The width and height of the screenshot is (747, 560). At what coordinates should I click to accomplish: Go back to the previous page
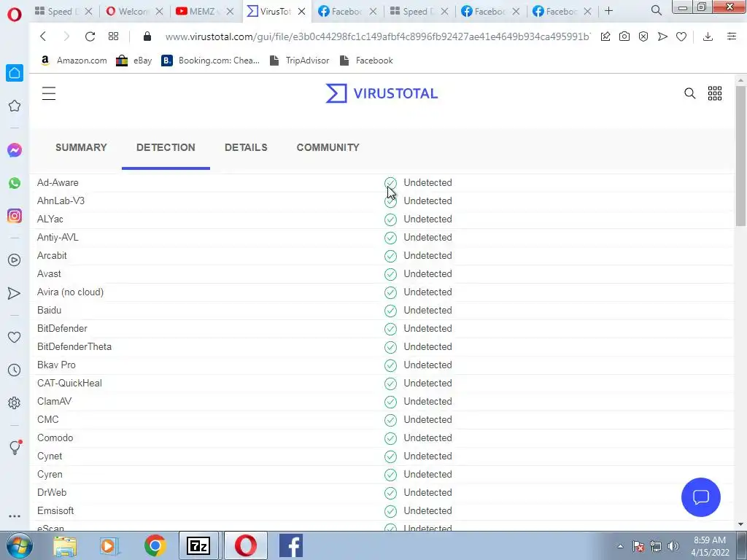(43, 36)
